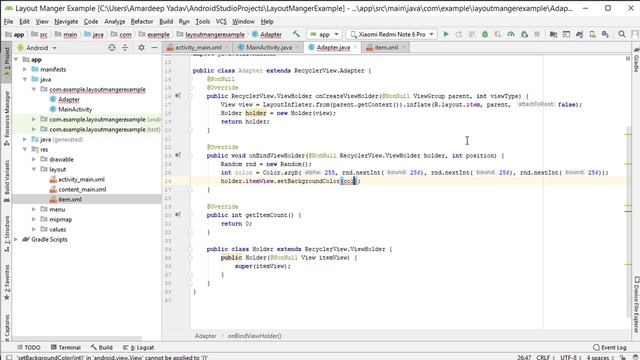Open the Build tool window button at bottom
This screenshot has height=360, width=640.
click(102, 347)
